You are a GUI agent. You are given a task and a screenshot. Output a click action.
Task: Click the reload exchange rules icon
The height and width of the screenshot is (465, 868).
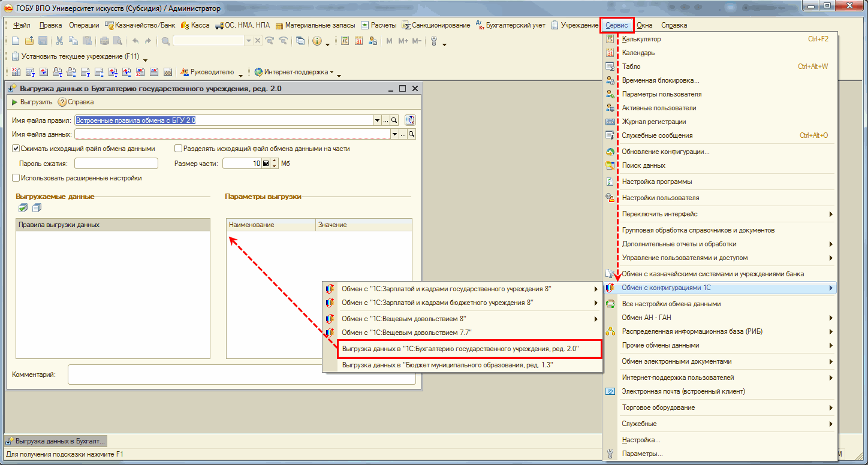[411, 120]
